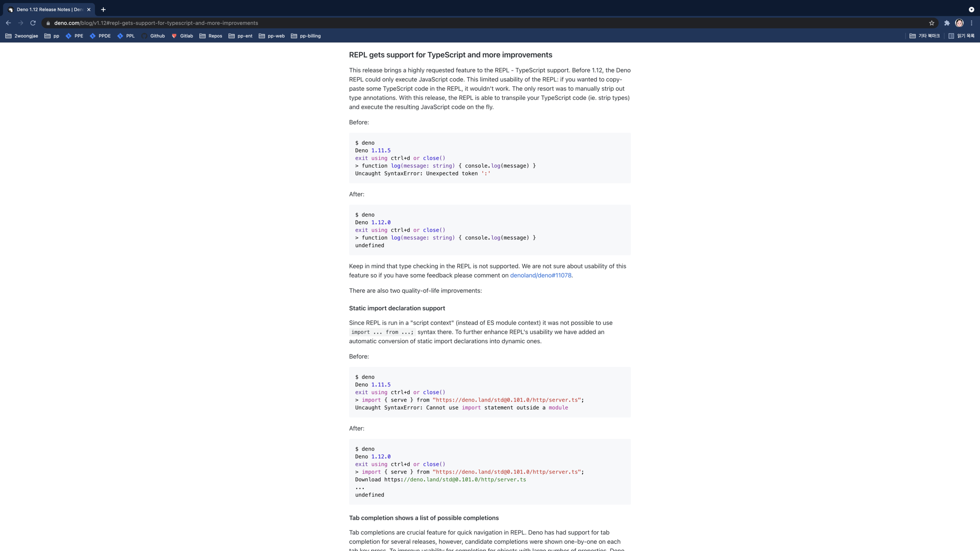Click the forward navigation arrow

[20, 23]
